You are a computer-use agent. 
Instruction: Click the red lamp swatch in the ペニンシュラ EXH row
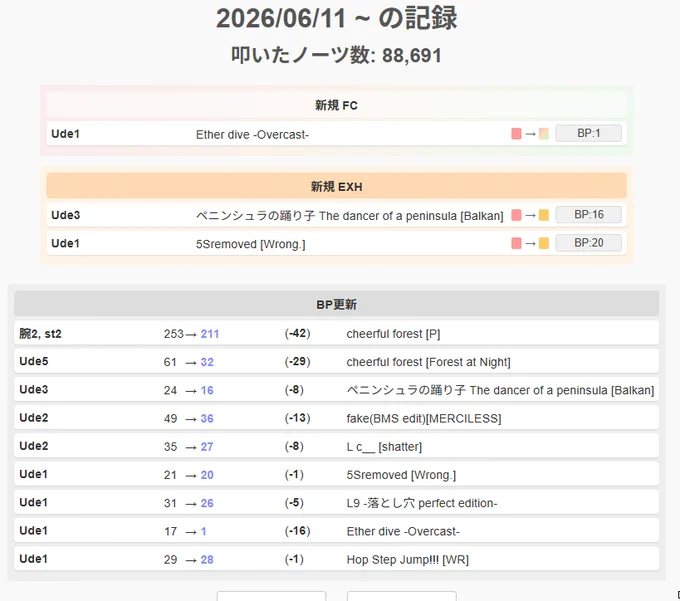tap(516, 215)
